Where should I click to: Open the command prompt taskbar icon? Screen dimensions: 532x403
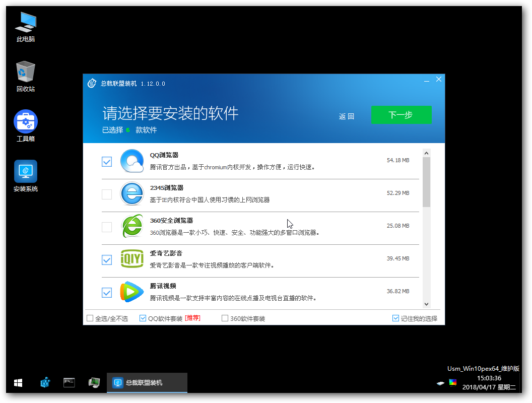[69, 383]
